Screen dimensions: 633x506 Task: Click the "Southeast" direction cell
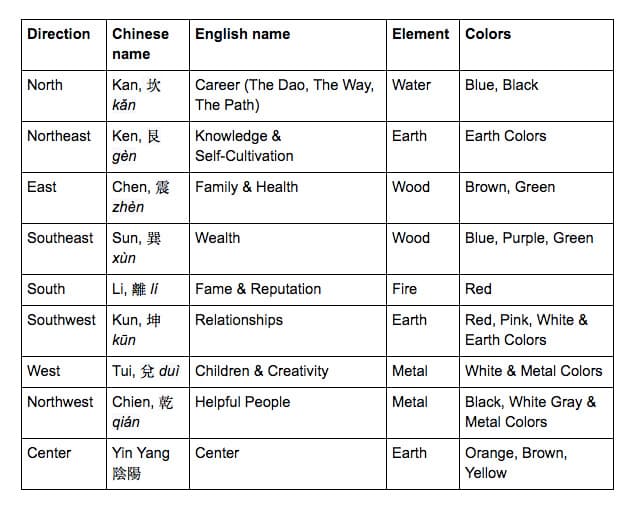pyautogui.click(x=61, y=238)
